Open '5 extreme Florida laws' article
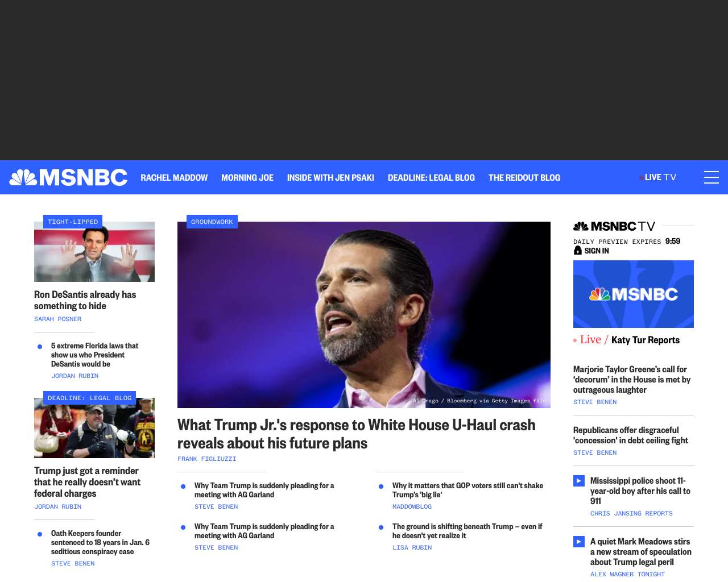The width and height of the screenshot is (728, 582). tap(94, 355)
